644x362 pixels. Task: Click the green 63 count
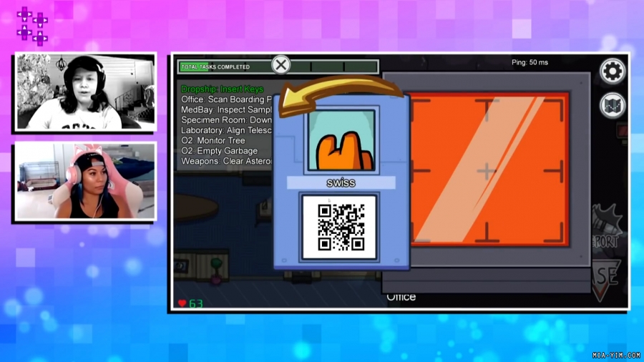[x=196, y=304]
